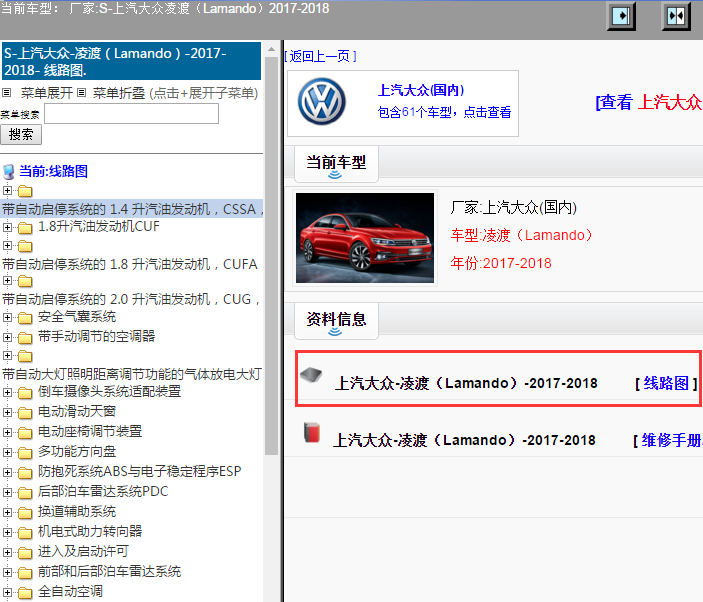
Task: Click folder icon of 前部和后部泊车雷达系统
Action: tap(25, 572)
